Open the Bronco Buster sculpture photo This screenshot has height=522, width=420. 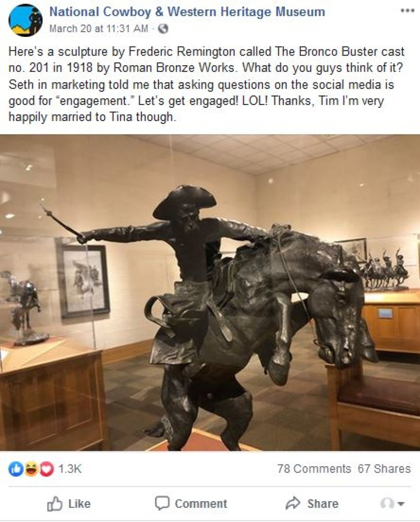(210, 293)
